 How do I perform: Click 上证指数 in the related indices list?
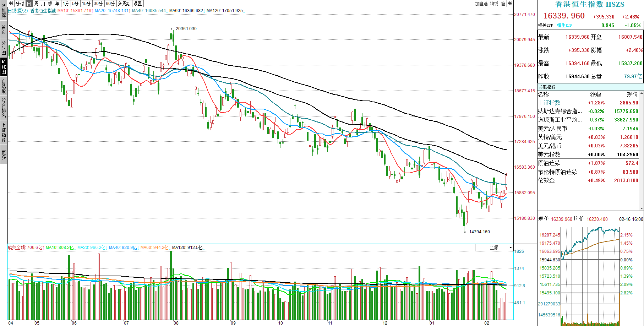click(x=549, y=103)
